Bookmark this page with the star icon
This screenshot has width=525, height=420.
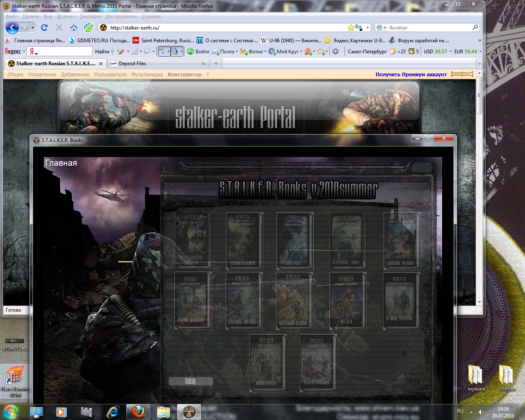pos(351,27)
